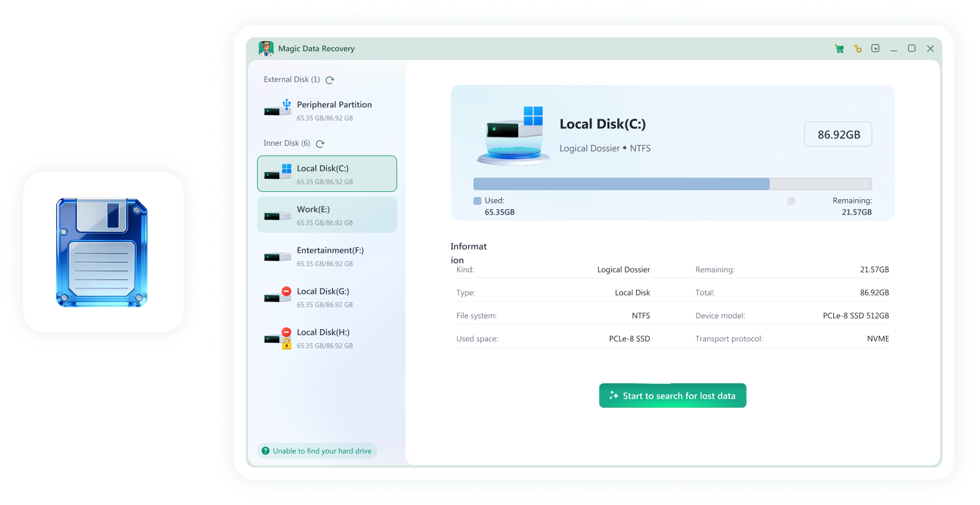
Task: Click the File system value NTFS
Action: coord(641,316)
